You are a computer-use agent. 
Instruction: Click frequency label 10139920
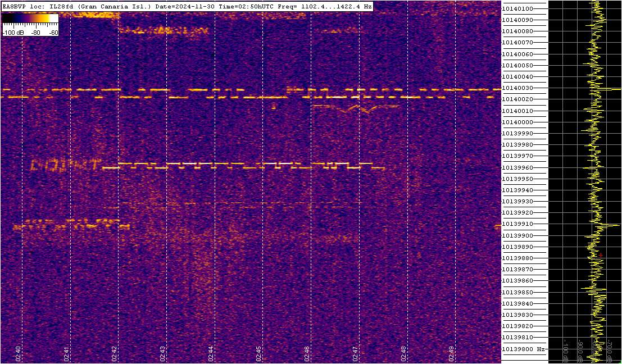517,212
